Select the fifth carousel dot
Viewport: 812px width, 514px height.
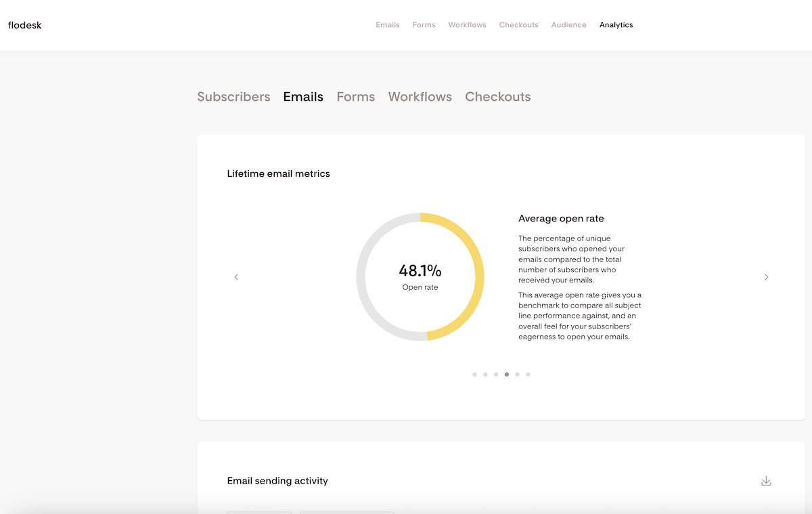[x=517, y=374]
